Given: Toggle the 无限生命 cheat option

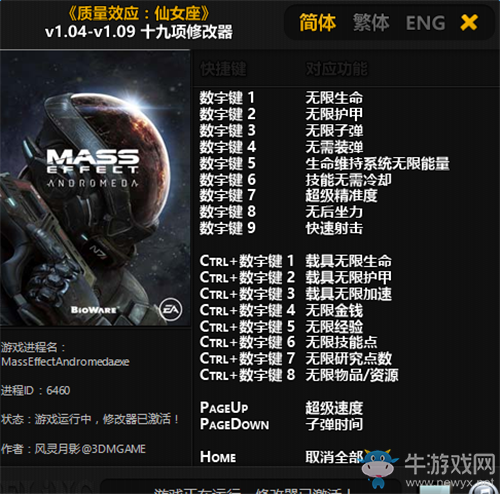Looking at the screenshot, I should point(334,98).
